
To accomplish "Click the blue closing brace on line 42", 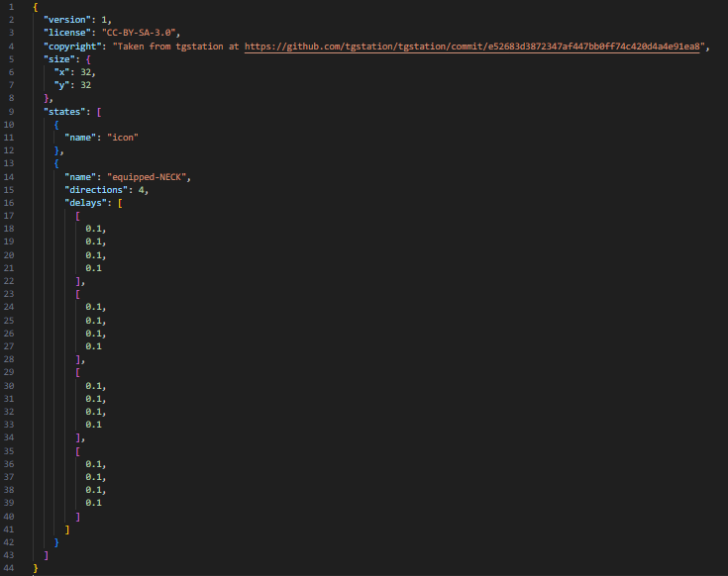I will pyautogui.click(x=56, y=542).
